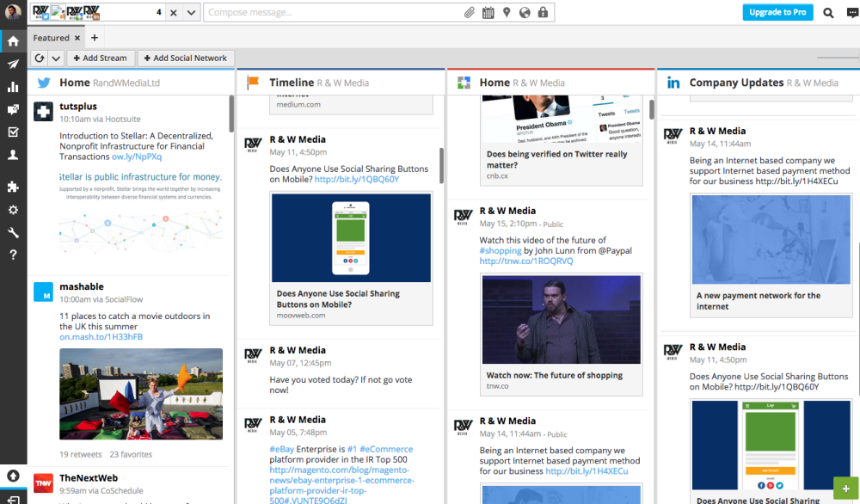Open the Assignments checkbox sidebar icon

click(x=13, y=132)
